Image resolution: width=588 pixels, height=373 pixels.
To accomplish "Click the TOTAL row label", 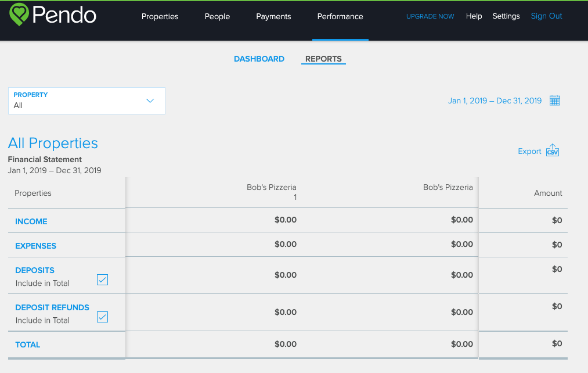I will coord(28,345).
